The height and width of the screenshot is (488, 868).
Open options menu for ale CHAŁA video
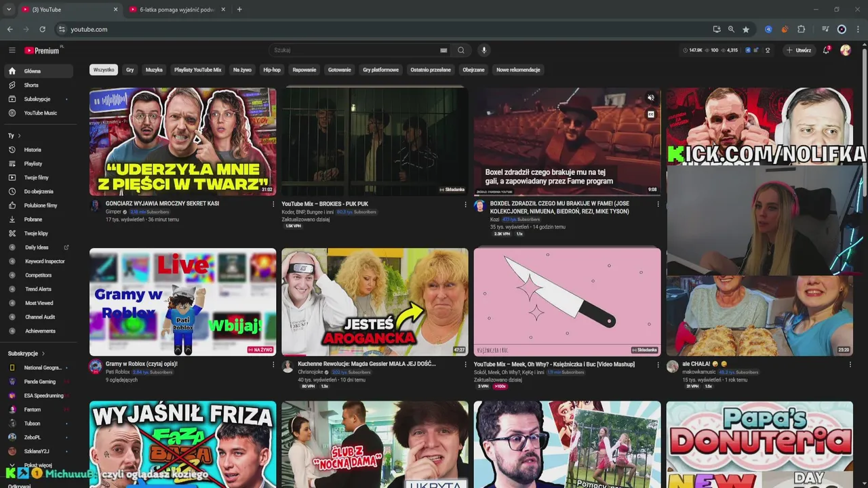(x=850, y=364)
